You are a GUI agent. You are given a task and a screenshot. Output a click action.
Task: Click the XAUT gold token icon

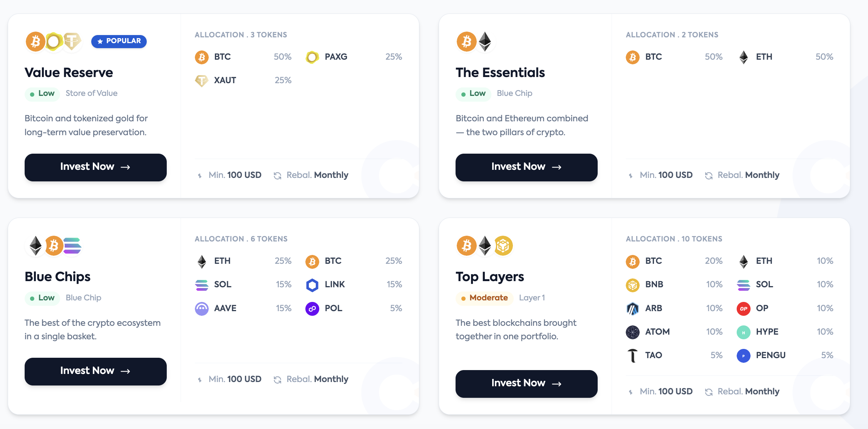pos(201,80)
